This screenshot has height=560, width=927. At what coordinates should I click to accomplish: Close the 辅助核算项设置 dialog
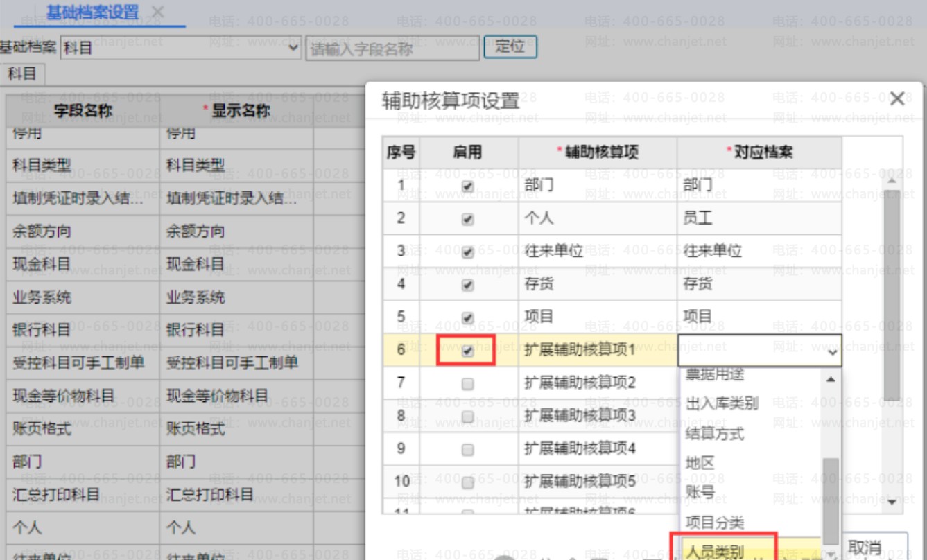[896, 99]
